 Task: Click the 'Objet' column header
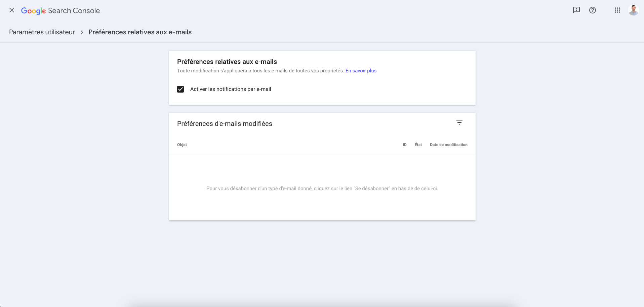coord(182,144)
